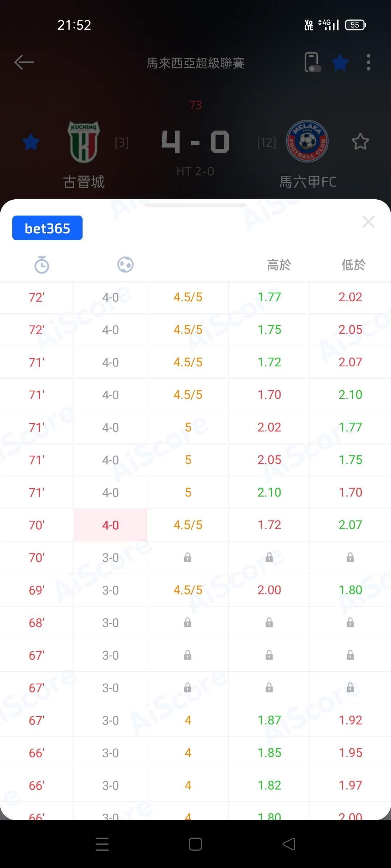Tap green over odds 2.10 at line 5
Screen dimensions: 391x868
coord(269,492)
